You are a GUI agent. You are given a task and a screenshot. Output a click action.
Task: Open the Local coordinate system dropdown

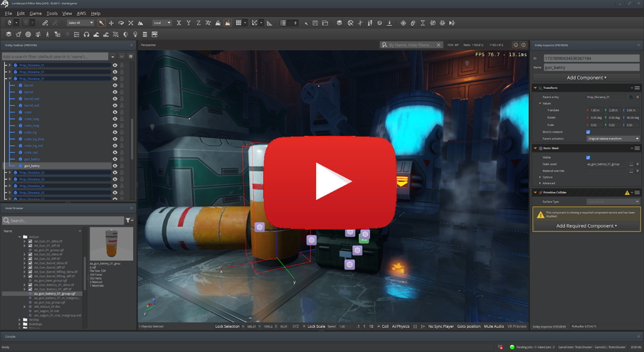click(x=162, y=23)
